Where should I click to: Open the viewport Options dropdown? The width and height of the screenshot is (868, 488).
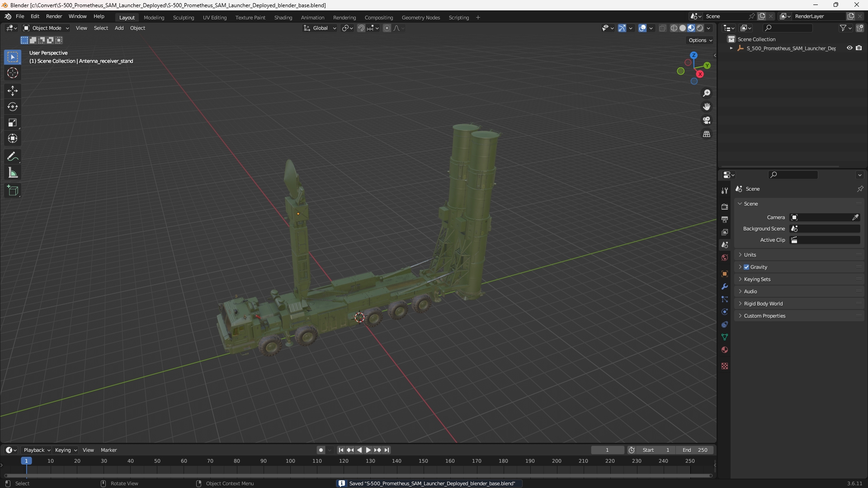[700, 40]
